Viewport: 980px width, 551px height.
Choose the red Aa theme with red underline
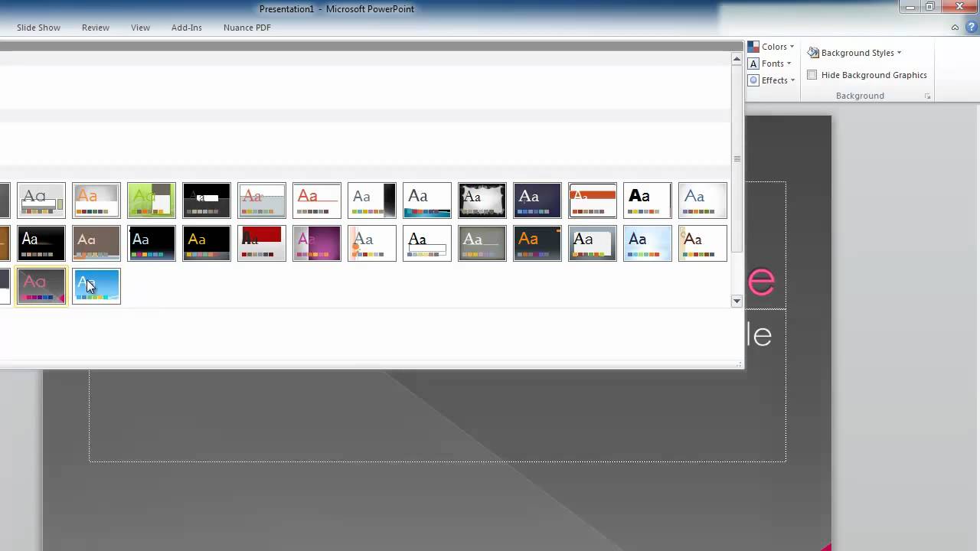pos(317,201)
